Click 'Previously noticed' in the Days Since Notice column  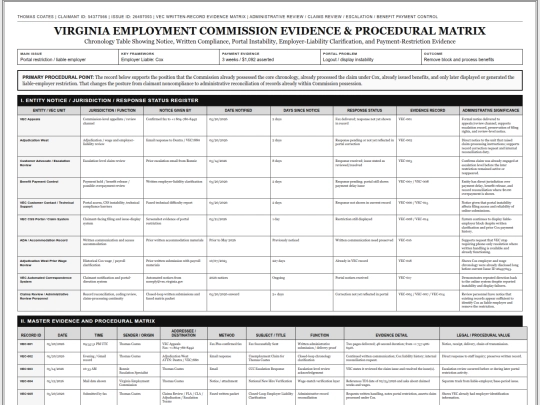click(285, 240)
